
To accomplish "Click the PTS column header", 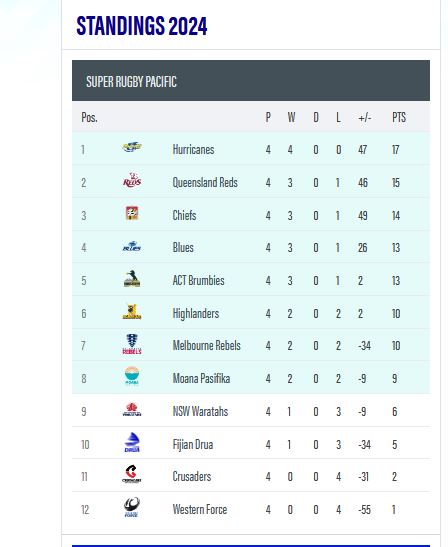I will (399, 117).
